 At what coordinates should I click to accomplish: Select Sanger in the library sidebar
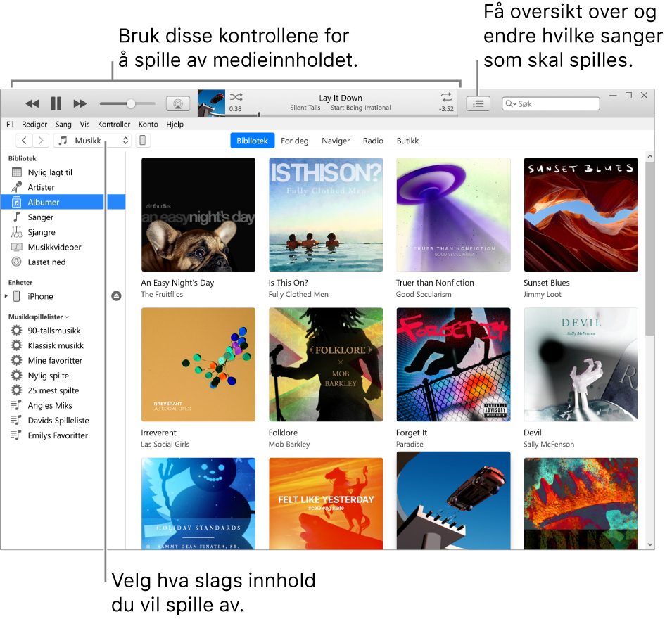[x=63, y=217]
